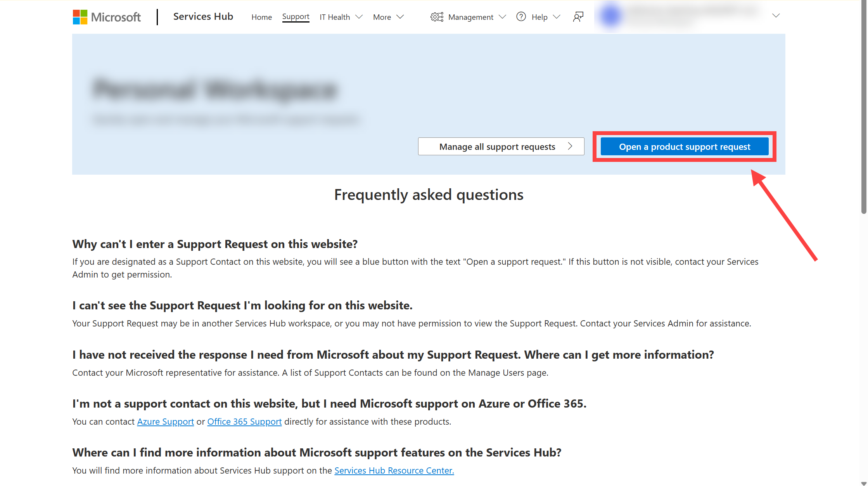Open the Help dropdown panel
The height and width of the screenshot is (486, 868).
[x=539, y=17]
